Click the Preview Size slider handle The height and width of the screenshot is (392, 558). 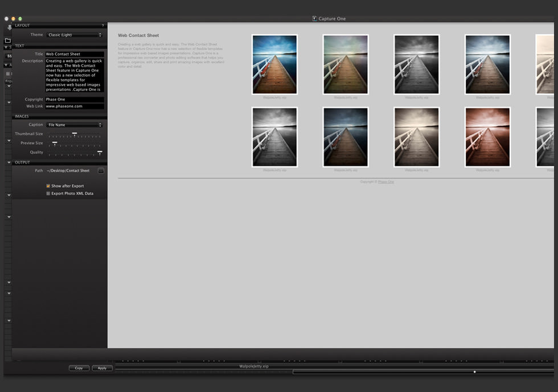[55, 143]
